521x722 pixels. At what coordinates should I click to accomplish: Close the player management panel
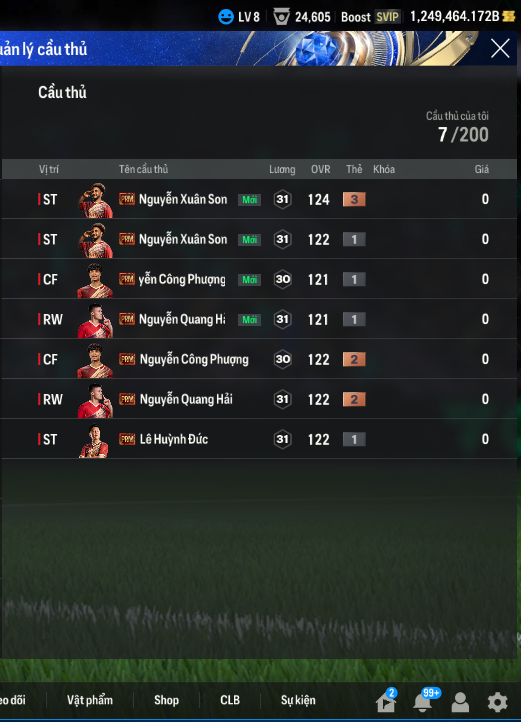(500, 48)
